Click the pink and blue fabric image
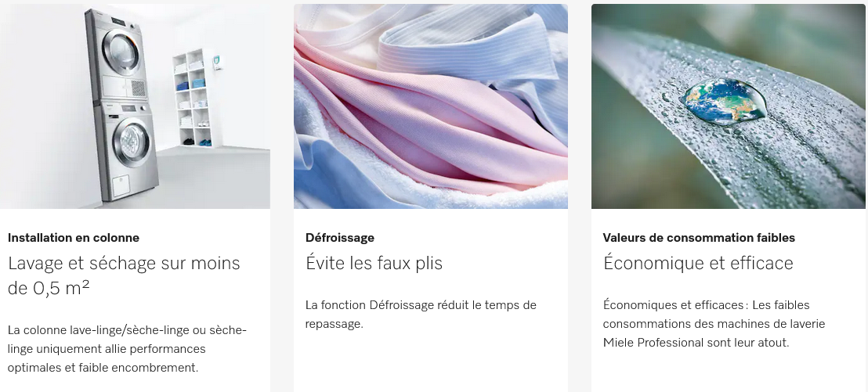 tap(431, 106)
